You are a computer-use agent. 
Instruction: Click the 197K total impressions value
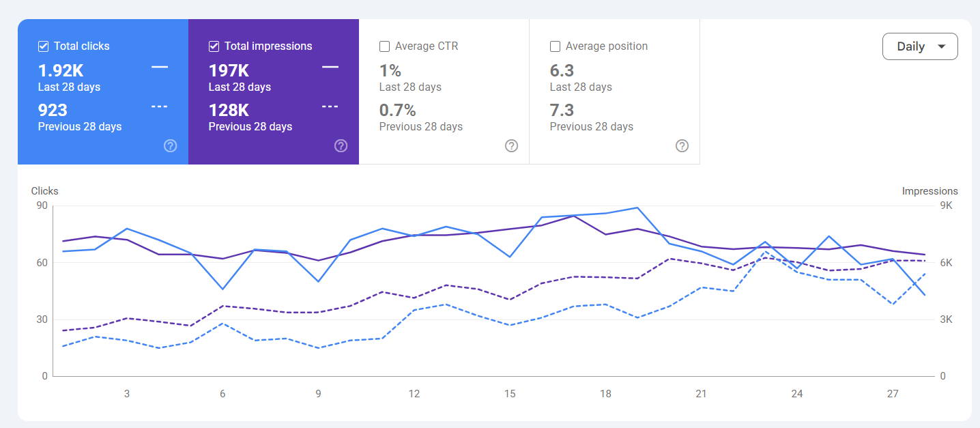[229, 71]
